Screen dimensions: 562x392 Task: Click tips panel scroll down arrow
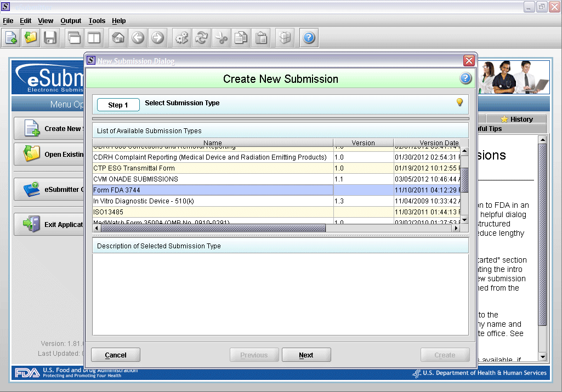pos(543,356)
